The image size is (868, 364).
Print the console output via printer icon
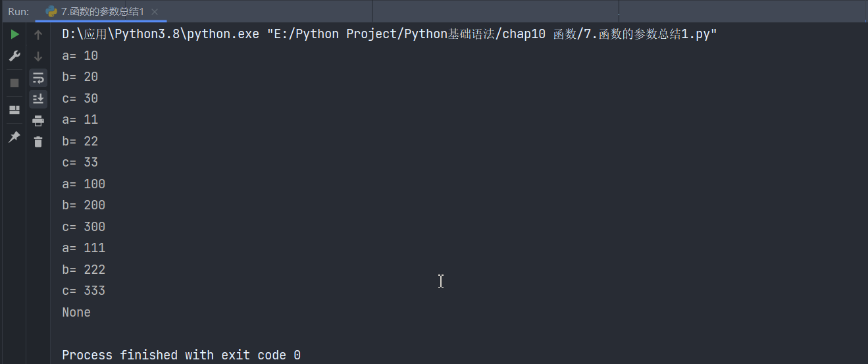click(x=38, y=120)
